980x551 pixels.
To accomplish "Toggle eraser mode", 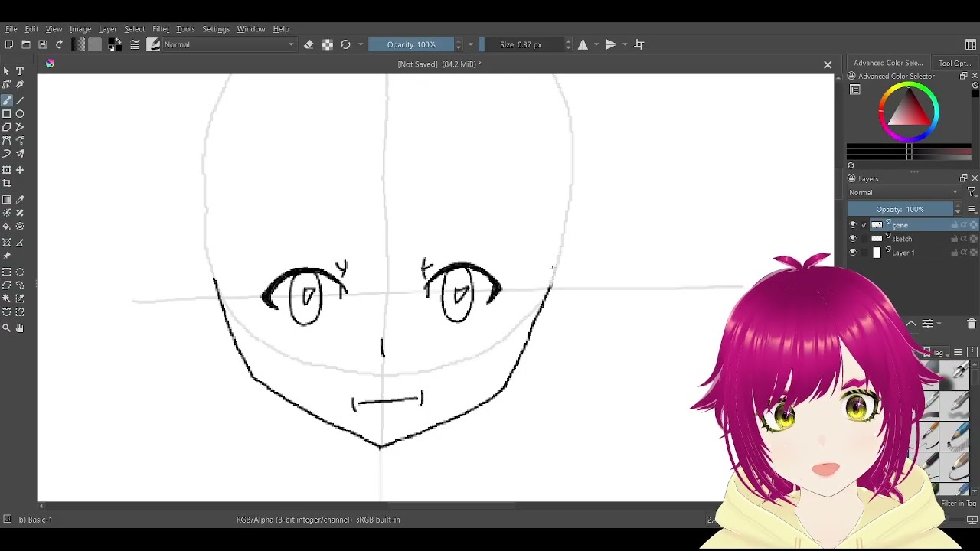I will click(x=309, y=44).
